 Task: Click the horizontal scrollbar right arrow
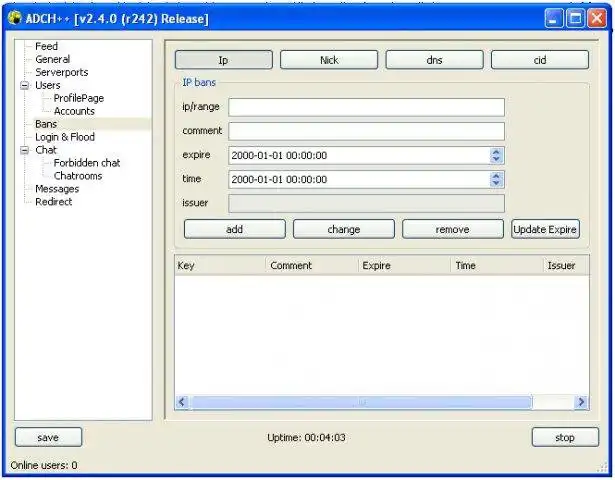pos(581,402)
